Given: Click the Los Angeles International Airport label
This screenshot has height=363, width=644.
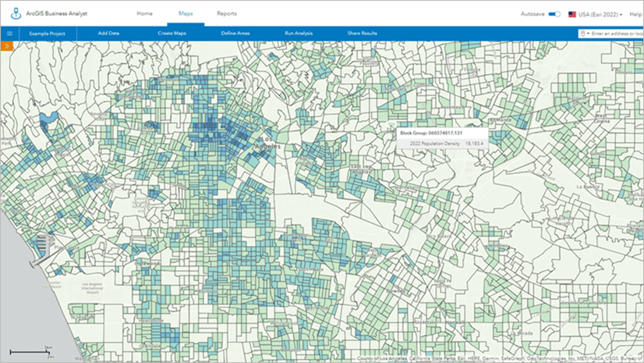Looking at the screenshot, I should [x=93, y=288].
